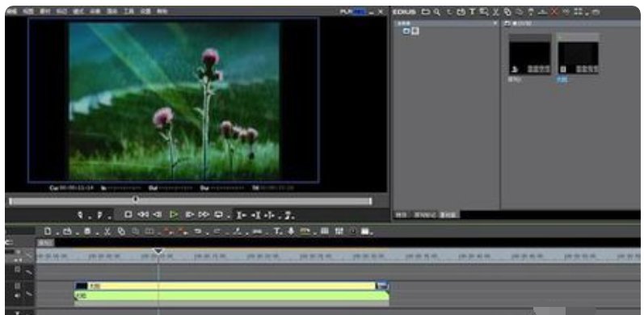Click the scissors Cut icon in bin toolbar
This screenshot has width=644, height=315.
[x=496, y=12]
